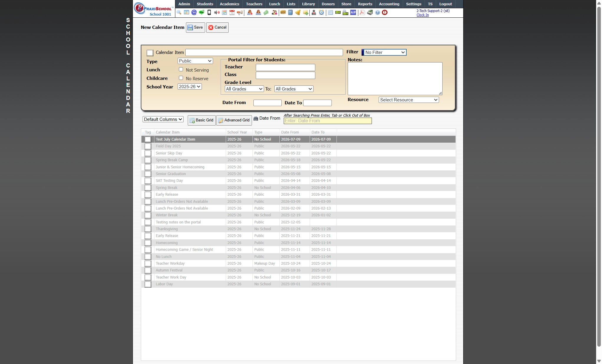Click the magnifying glass search icon
This screenshot has width=602, height=364.
(179, 12)
